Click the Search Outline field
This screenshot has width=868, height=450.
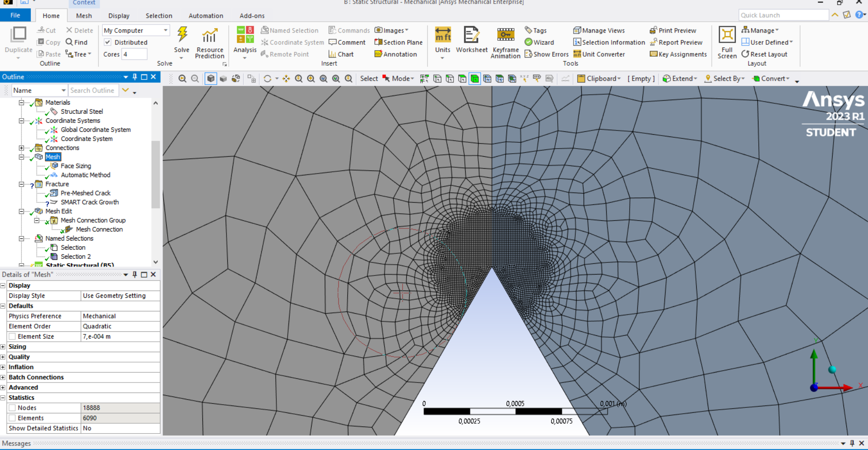point(93,90)
